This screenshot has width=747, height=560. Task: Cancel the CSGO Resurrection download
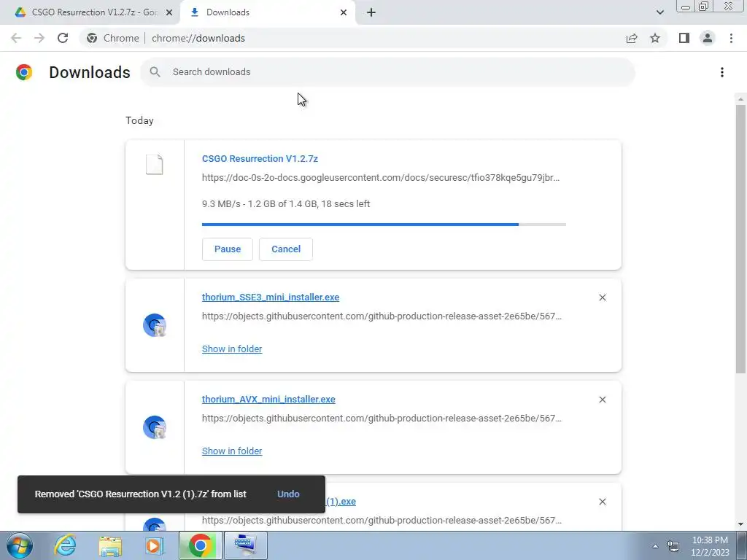point(286,249)
